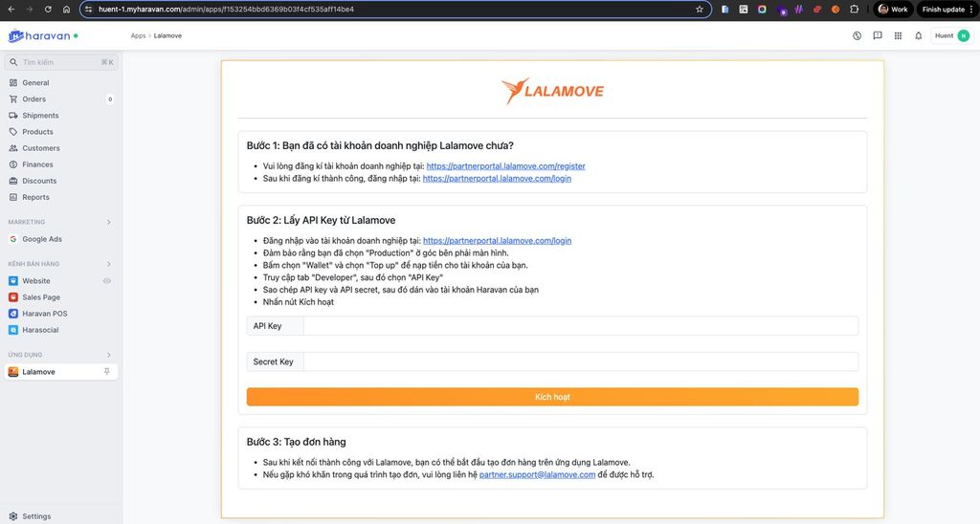Click the Apps breadcrumb link

point(139,36)
